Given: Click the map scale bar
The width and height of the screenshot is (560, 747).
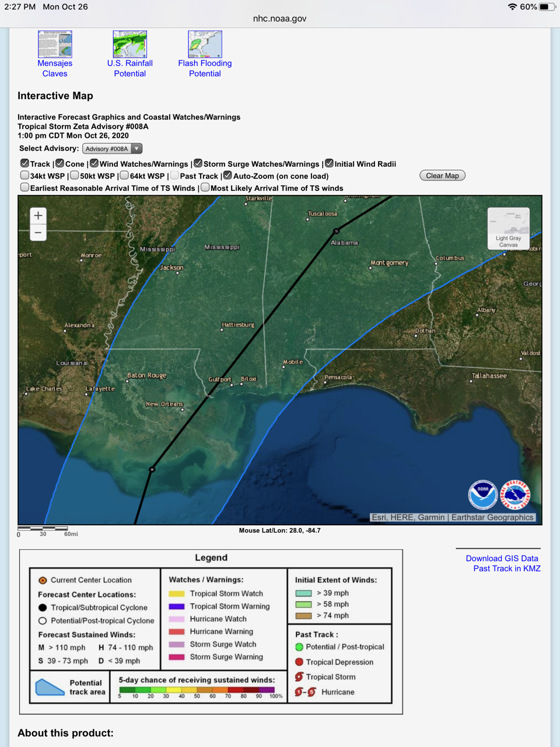Looking at the screenshot, I should point(43,528).
